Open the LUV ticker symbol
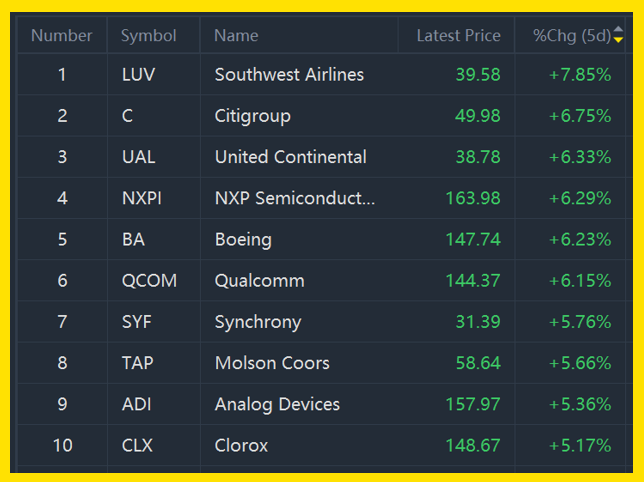The width and height of the screenshot is (644, 482). click(x=138, y=75)
